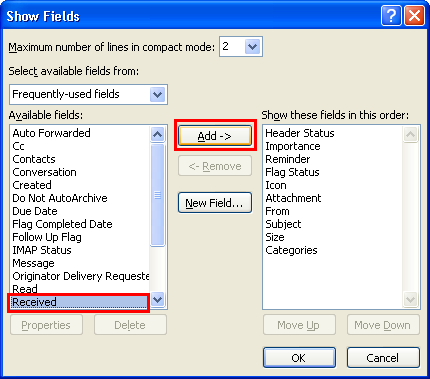
Task: Select Categories in shown fields list
Action: tap(291, 250)
